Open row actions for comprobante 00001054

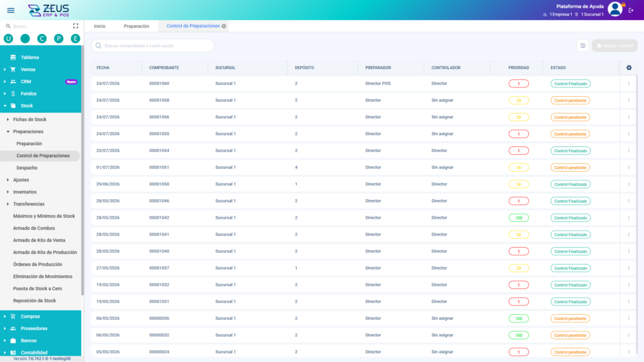628,151
